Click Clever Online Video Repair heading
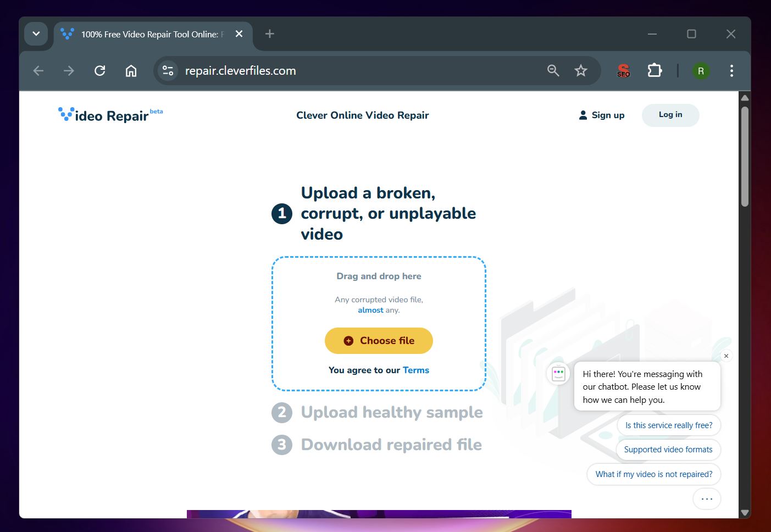 tap(363, 115)
